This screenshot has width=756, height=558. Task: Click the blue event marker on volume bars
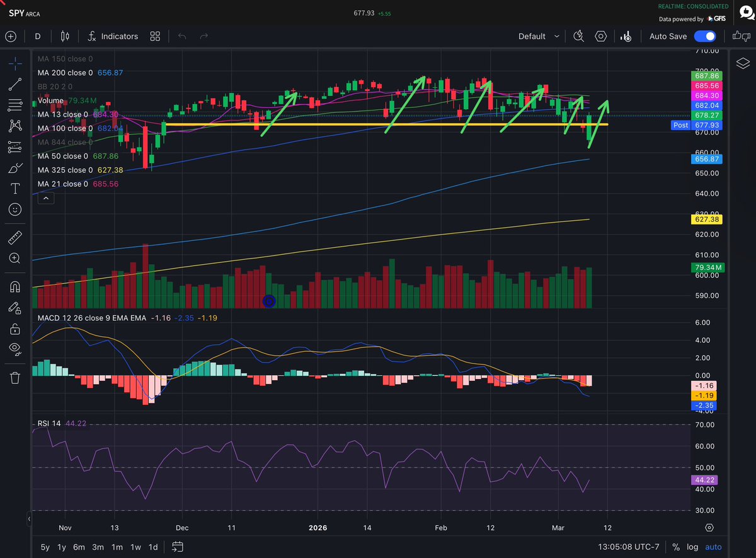click(268, 301)
